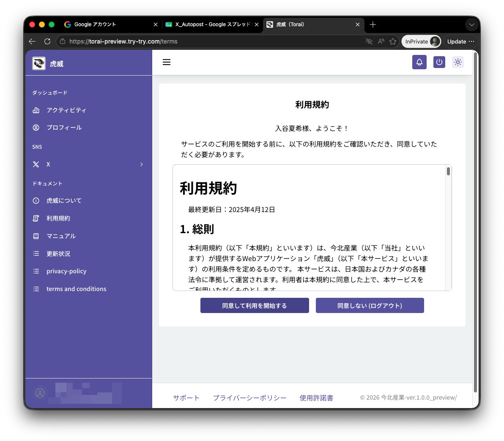Click the page vertical scrollbar
This screenshot has width=504, height=441.
coord(475,222)
